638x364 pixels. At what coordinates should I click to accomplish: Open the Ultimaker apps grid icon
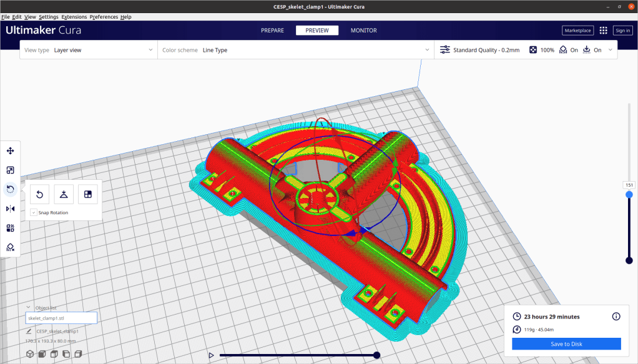(x=603, y=31)
